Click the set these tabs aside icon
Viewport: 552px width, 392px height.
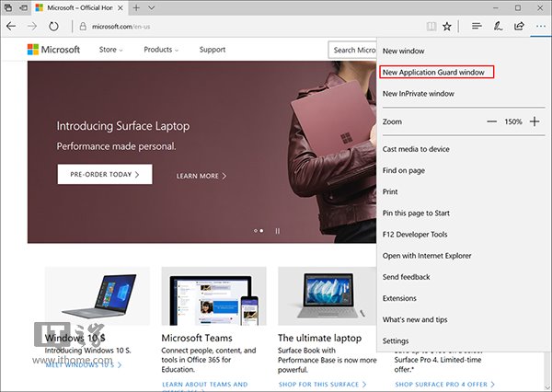(24, 7)
